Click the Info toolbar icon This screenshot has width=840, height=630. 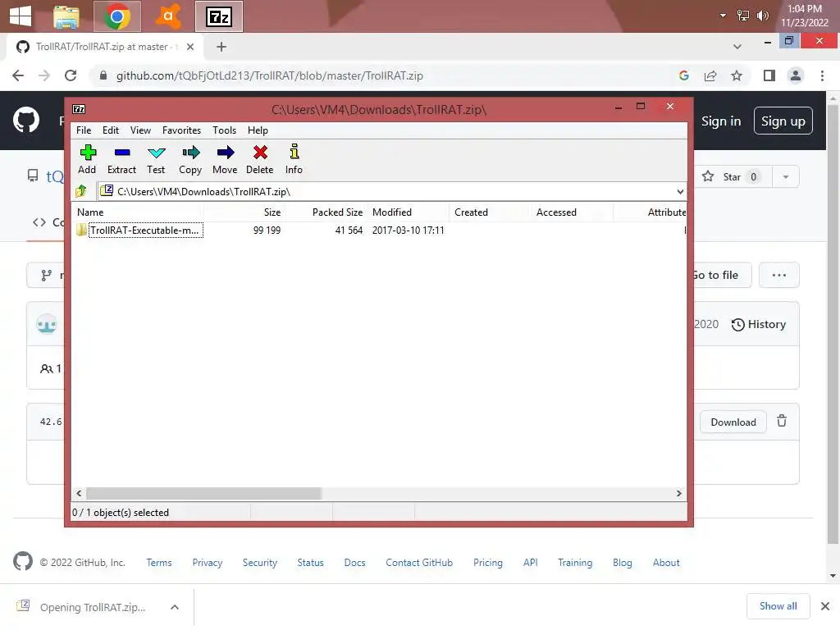pos(294,152)
